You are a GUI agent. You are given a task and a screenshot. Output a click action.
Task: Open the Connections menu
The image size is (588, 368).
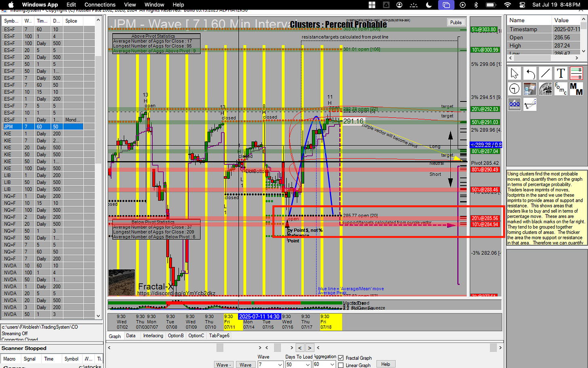click(x=100, y=5)
